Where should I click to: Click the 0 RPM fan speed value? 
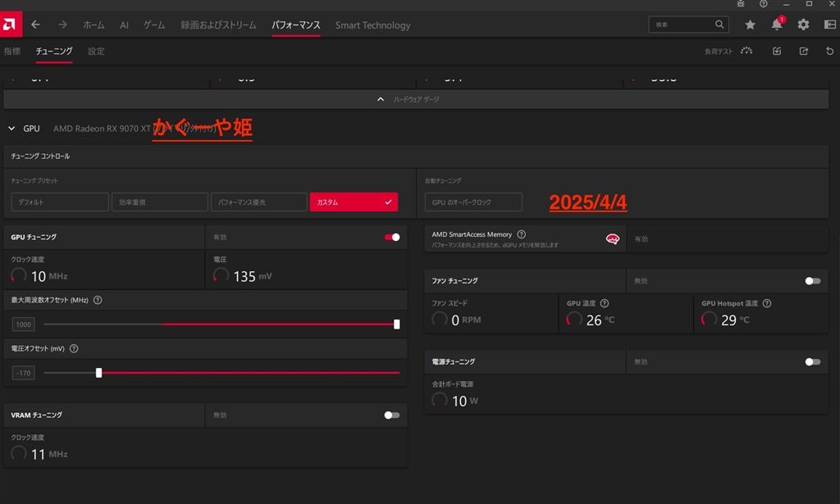(466, 320)
